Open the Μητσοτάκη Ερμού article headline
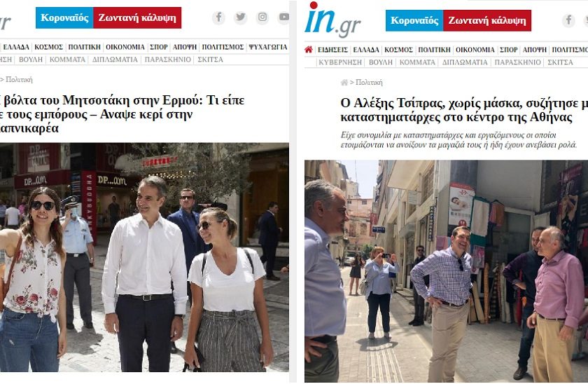Screen dimensions: 588x384 pyautogui.click(x=122, y=114)
